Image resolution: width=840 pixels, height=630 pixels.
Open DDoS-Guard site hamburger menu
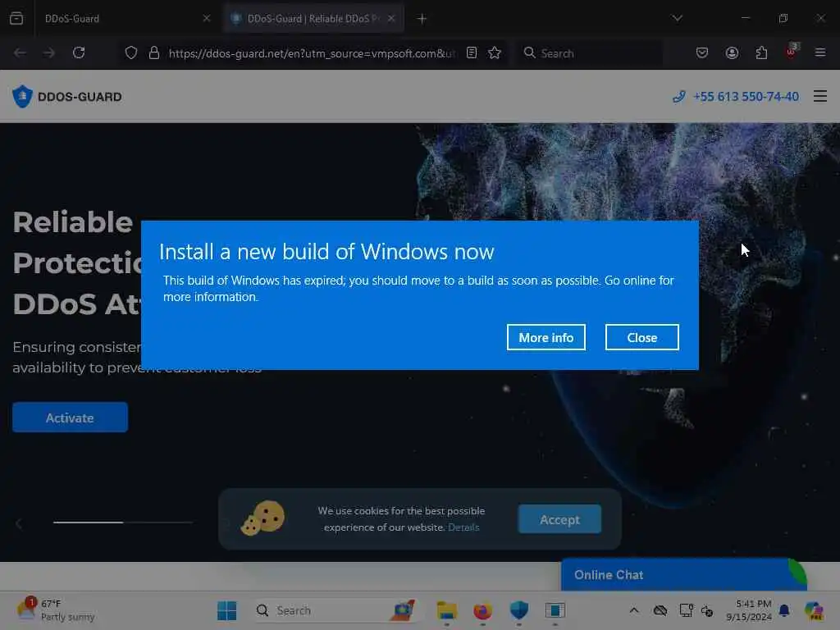tap(820, 97)
